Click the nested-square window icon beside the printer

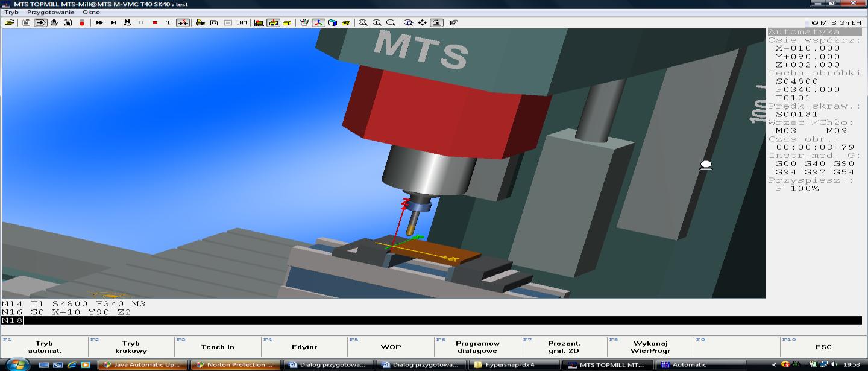click(214, 22)
